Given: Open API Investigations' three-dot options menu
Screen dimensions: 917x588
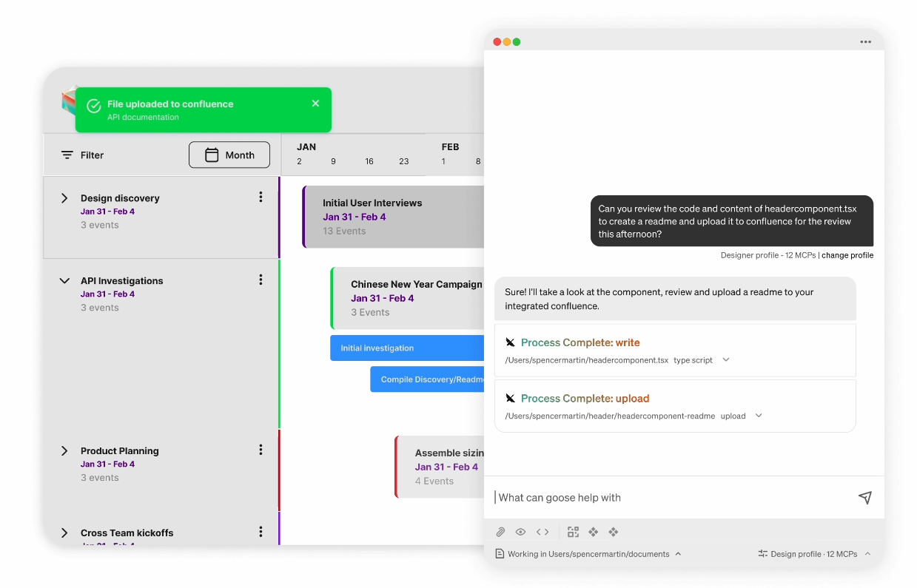Looking at the screenshot, I should pos(261,280).
